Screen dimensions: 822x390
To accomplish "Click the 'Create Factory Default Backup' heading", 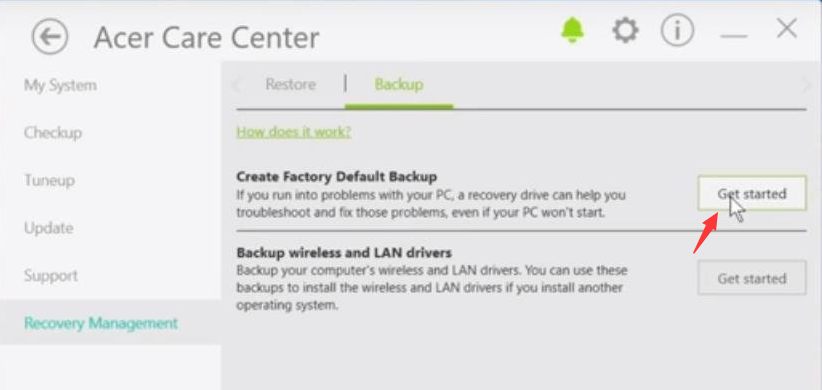I will pyautogui.click(x=337, y=177).
